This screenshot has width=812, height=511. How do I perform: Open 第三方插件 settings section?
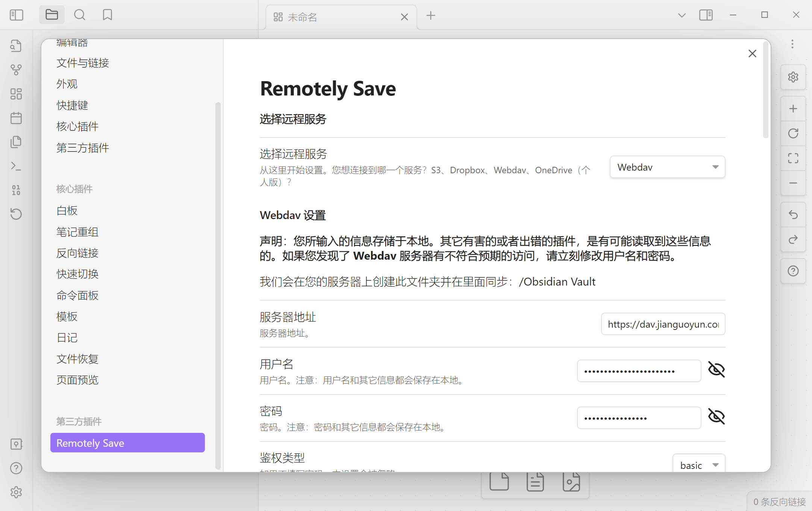[x=127, y=148]
